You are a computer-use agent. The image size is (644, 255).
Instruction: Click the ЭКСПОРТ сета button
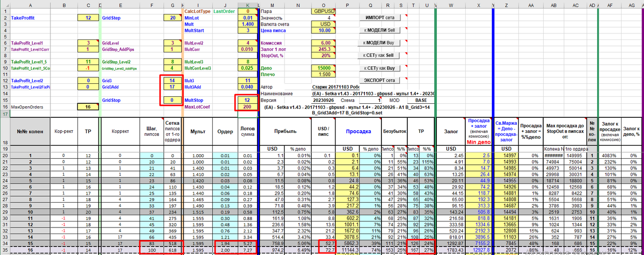379,80
